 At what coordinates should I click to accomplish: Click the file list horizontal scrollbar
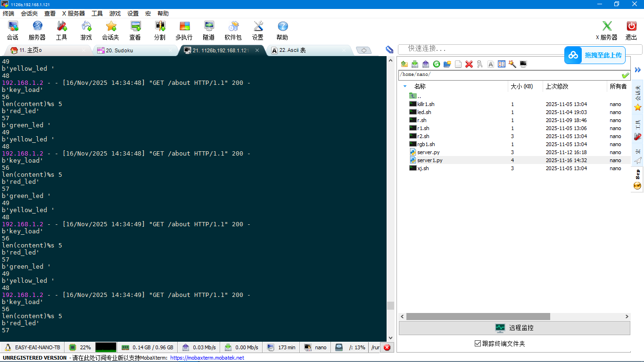[478, 317]
